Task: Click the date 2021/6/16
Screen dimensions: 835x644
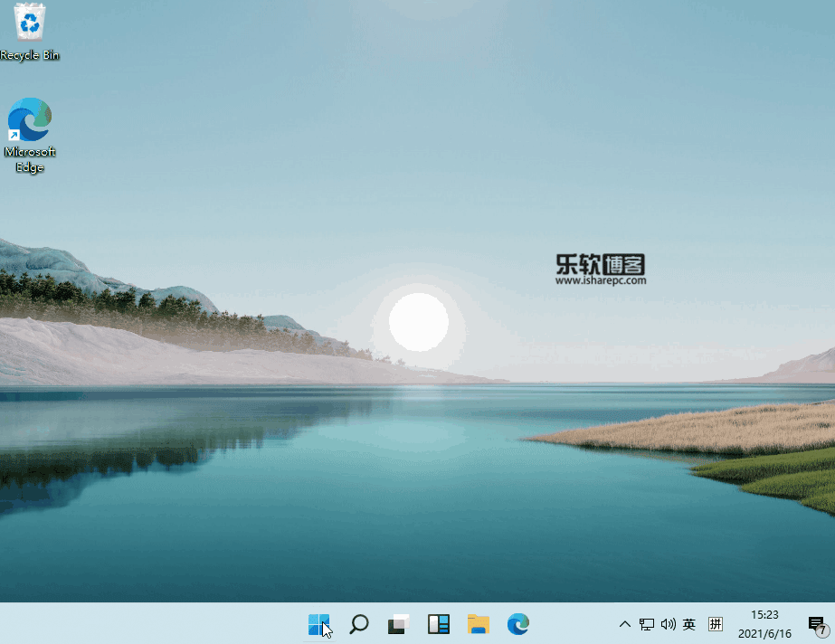Action: coord(765,632)
